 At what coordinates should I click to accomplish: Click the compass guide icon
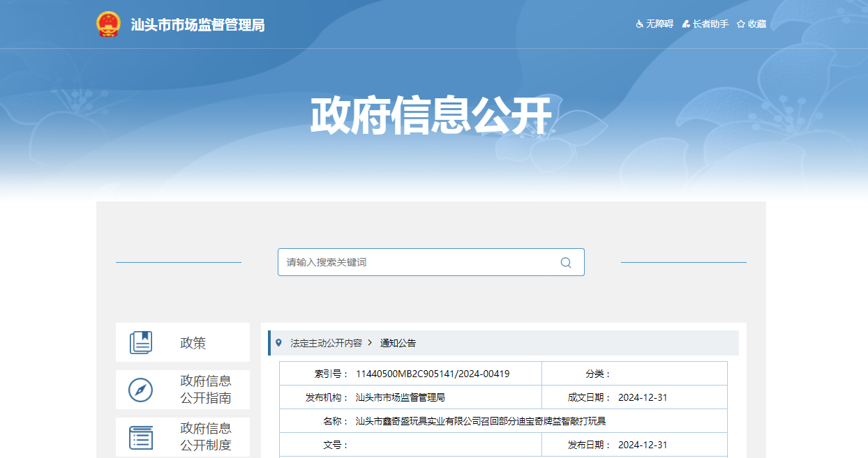coord(141,390)
